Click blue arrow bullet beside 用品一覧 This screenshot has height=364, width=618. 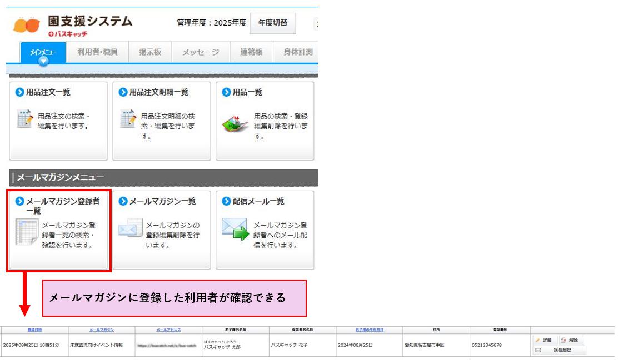pyautogui.click(x=226, y=92)
